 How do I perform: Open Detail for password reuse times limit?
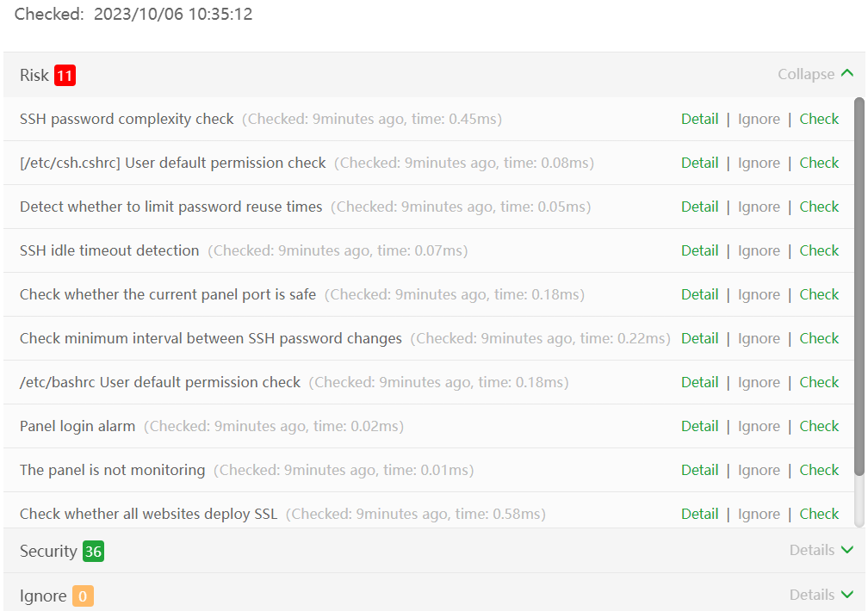pyautogui.click(x=699, y=207)
